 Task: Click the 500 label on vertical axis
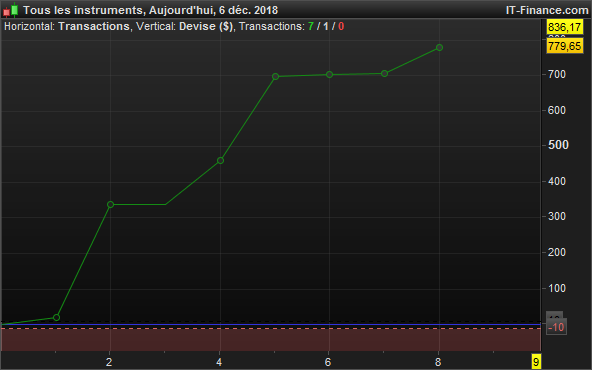tap(558, 145)
